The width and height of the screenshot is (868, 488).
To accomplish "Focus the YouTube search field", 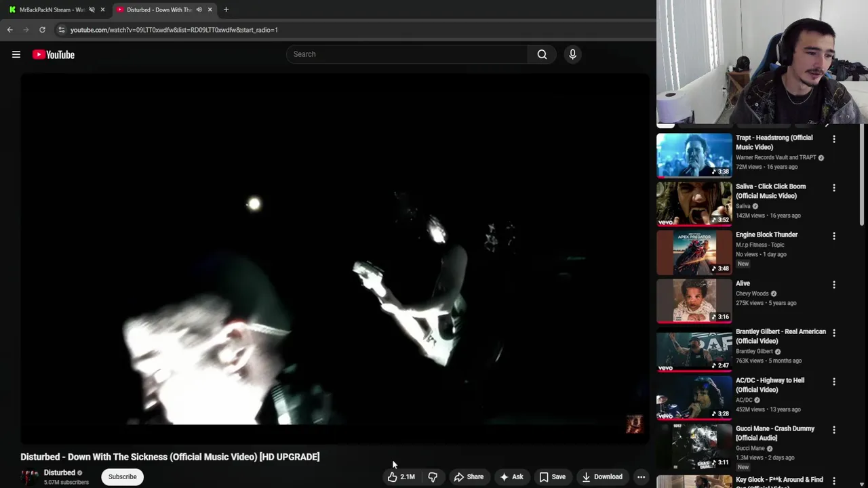I will point(407,54).
